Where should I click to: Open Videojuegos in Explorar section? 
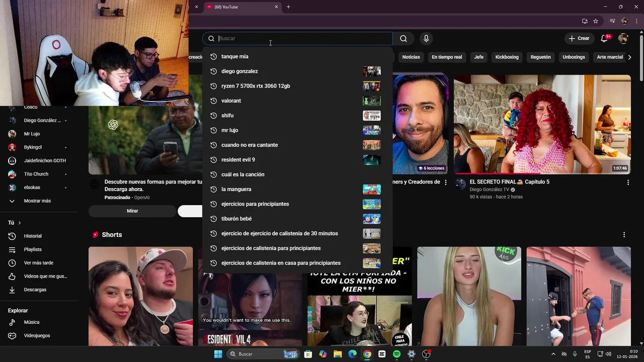pyautogui.click(x=38, y=335)
